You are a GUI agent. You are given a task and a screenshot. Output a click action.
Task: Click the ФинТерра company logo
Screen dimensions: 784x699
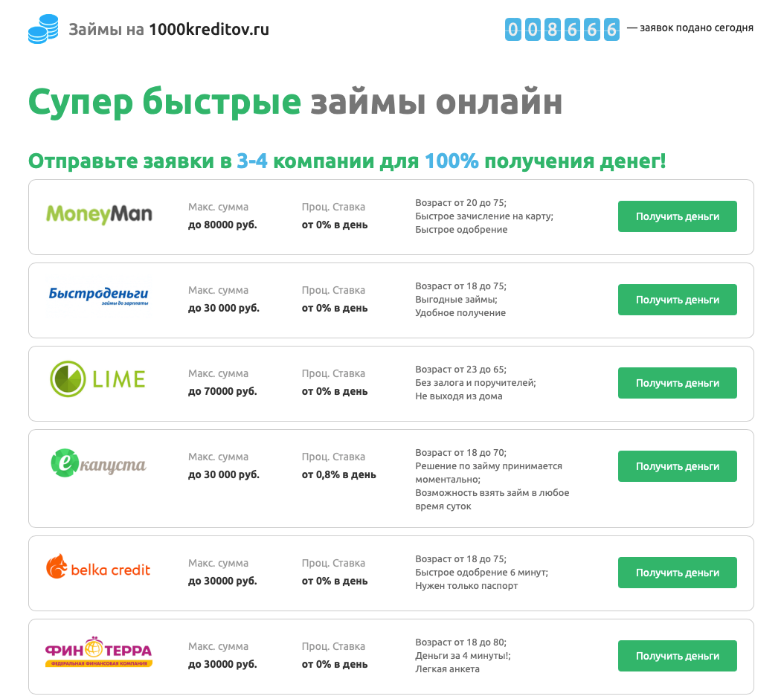(x=99, y=650)
